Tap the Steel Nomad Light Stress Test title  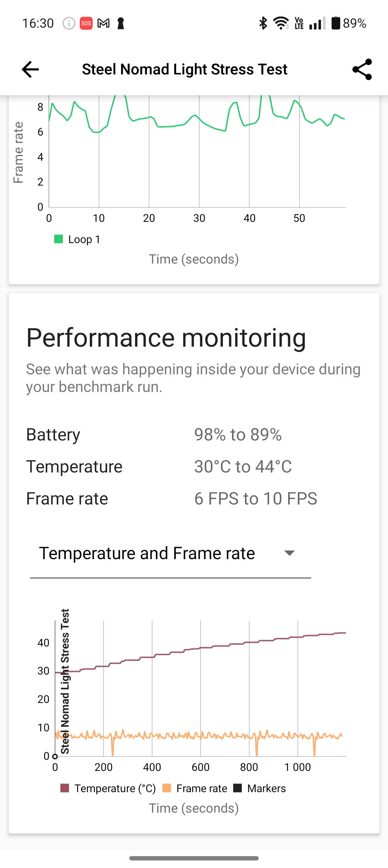pos(185,69)
